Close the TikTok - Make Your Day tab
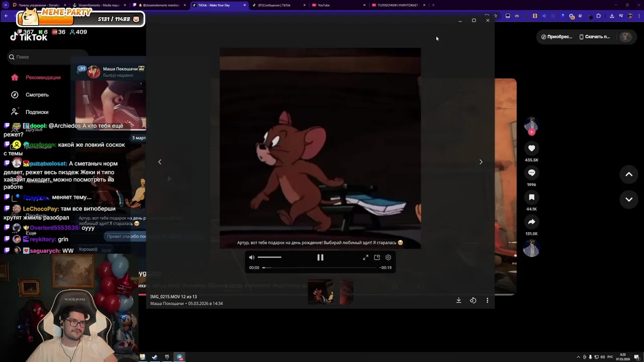644x362 pixels. [245, 5]
